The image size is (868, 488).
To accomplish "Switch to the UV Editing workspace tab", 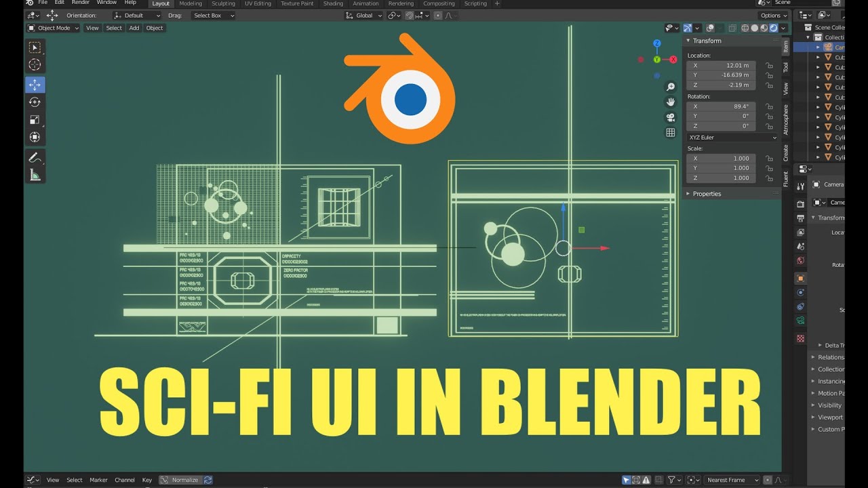I will [x=258, y=3].
